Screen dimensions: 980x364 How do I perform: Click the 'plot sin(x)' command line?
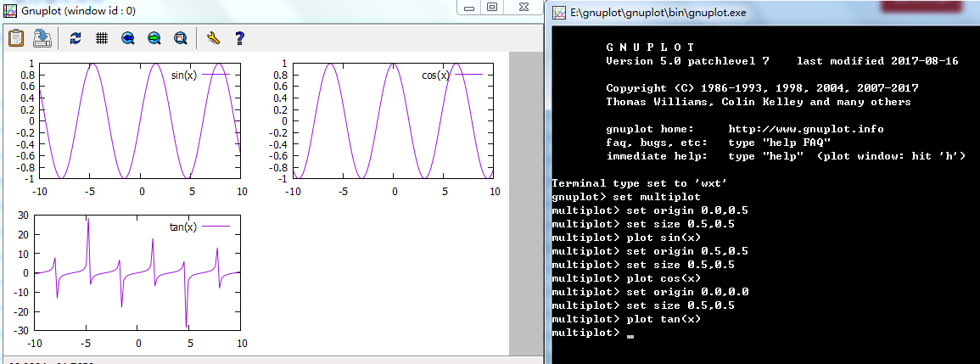click(x=627, y=238)
